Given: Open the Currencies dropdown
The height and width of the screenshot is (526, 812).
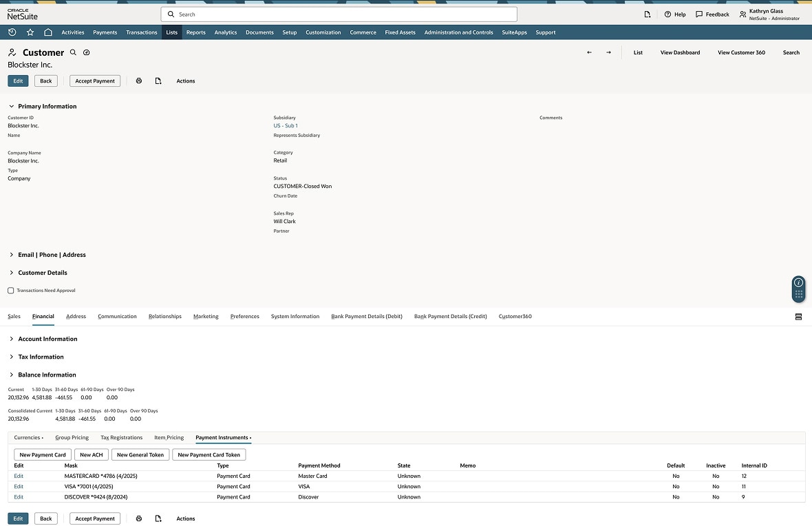Looking at the screenshot, I should pyautogui.click(x=28, y=437).
